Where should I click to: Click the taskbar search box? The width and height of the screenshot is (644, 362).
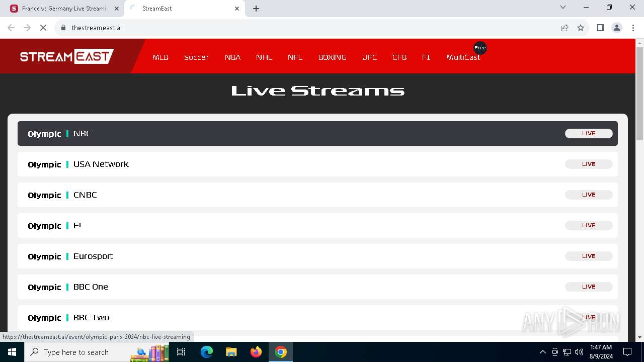point(96,352)
